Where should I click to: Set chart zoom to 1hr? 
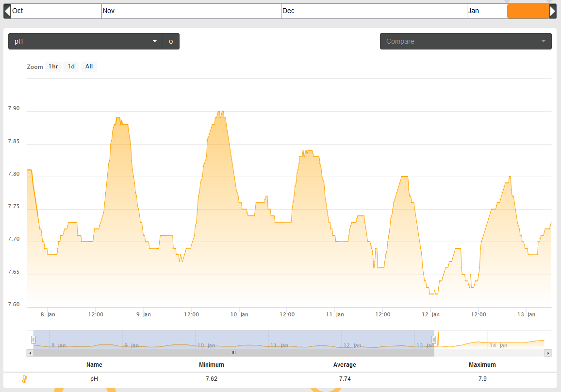point(53,66)
